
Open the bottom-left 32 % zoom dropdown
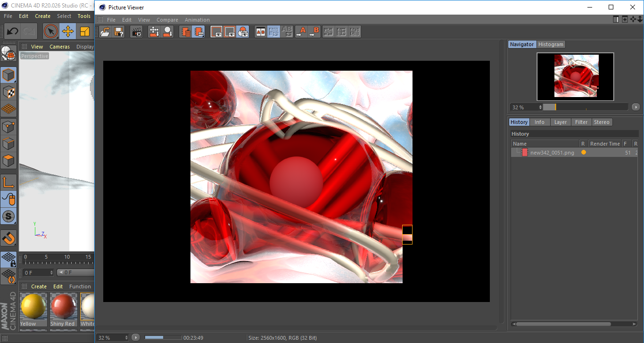pyautogui.click(x=113, y=338)
